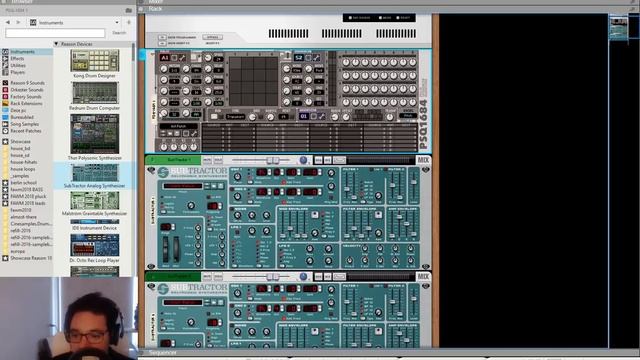Solo second SubTractor mix channel

click(218, 277)
